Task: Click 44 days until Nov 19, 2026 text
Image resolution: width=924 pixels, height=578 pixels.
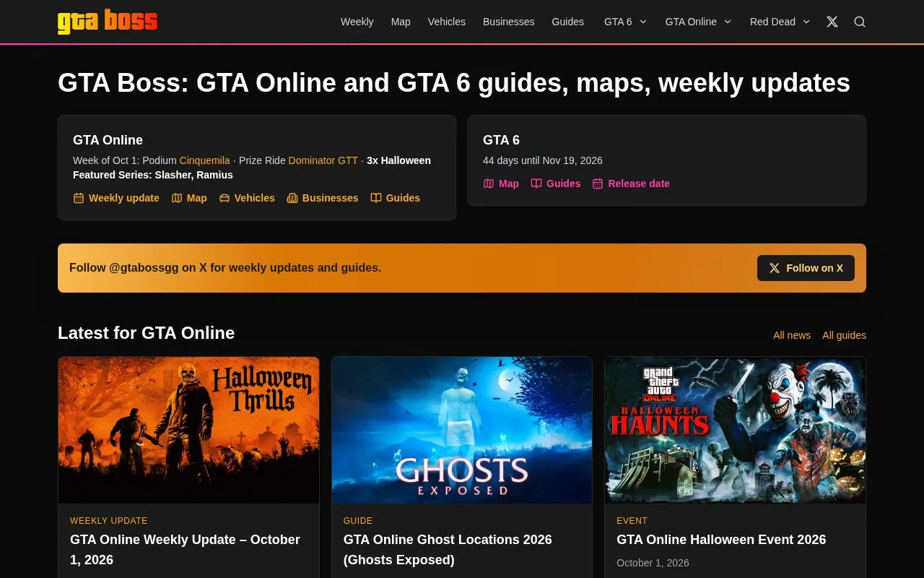Action: coord(543,160)
